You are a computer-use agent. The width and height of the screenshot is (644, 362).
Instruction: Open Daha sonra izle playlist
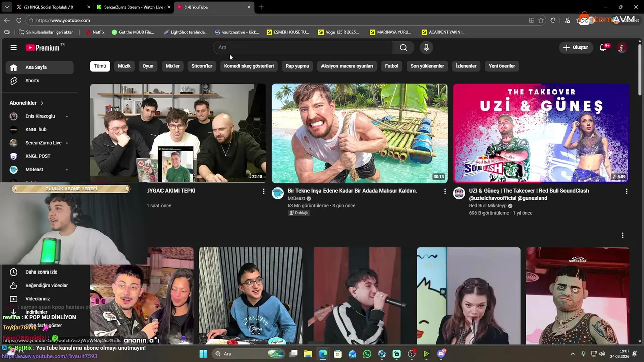coord(40,272)
